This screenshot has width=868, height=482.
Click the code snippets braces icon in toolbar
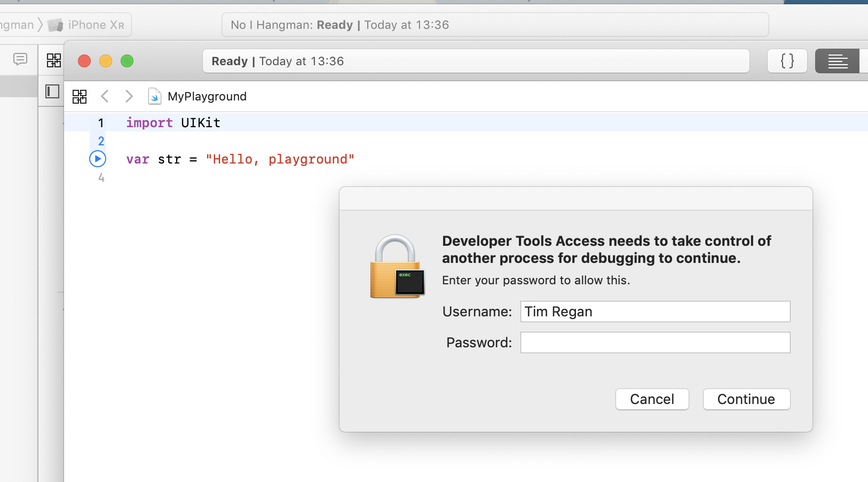(787, 61)
